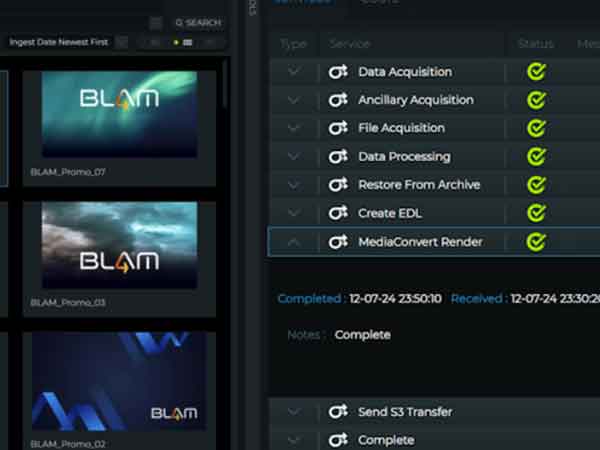The image size is (600, 450).
Task: Click the Type column header
Action: point(293,44)
